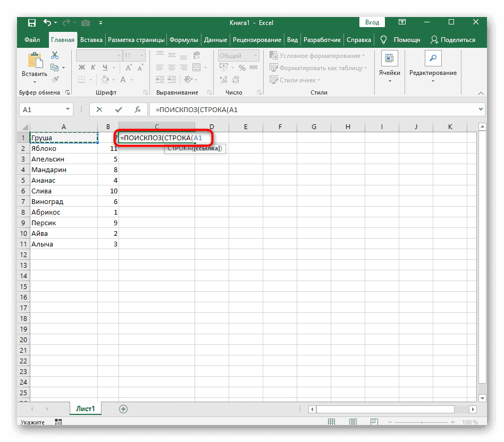Confirm formula with the checkmark icon
The image size is (504, 442).
point(118,109)
